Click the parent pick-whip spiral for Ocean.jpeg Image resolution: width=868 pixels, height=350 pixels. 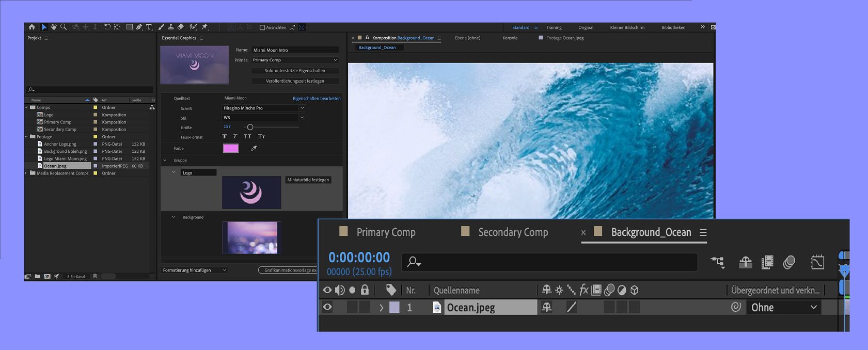coord(736,307)
